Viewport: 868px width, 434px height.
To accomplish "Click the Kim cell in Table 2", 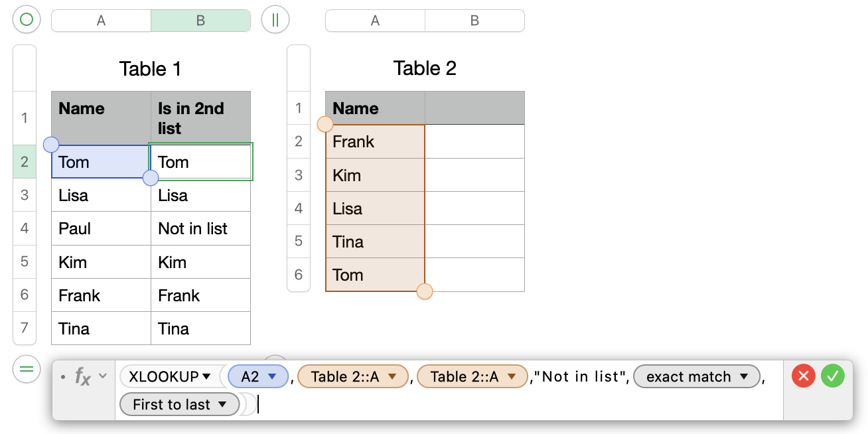I will [x=375, y=175].
